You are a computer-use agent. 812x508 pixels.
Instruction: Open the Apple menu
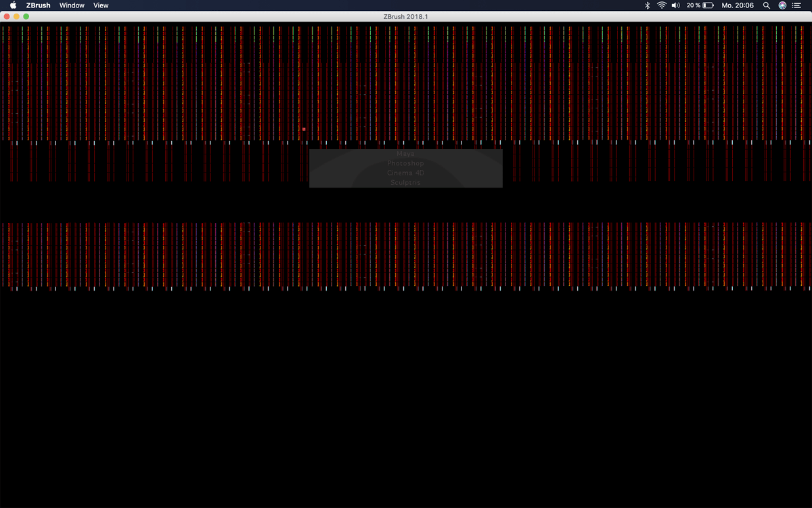coord(13,5)
